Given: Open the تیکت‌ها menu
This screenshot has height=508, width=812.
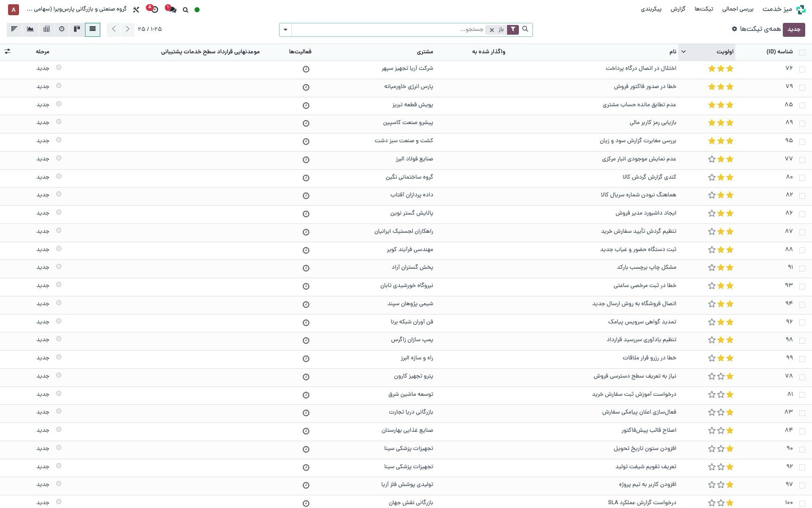Looking at the screenshot, I should [x=704, y=9].
